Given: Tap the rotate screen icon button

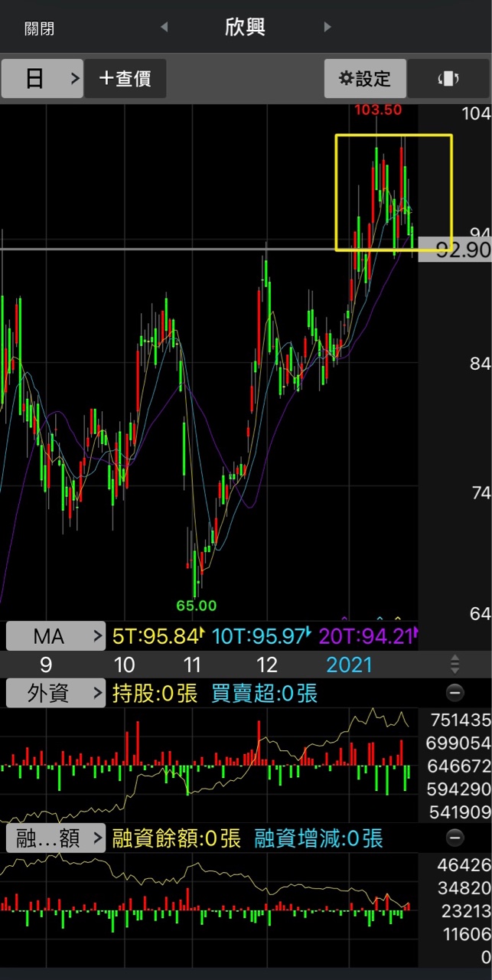Looking at the screenshot, I should [x=448, y=78].
